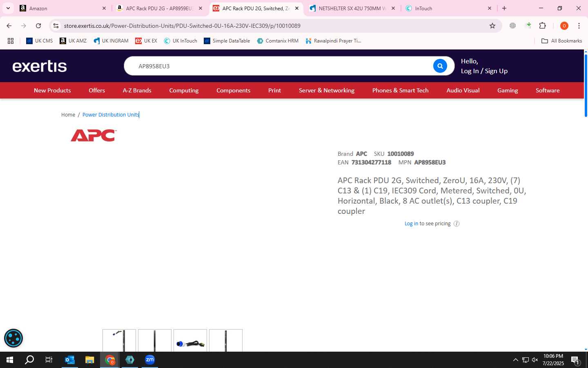
Task: Open Chrome three-dot menu
Action: [x=579, y=26]
